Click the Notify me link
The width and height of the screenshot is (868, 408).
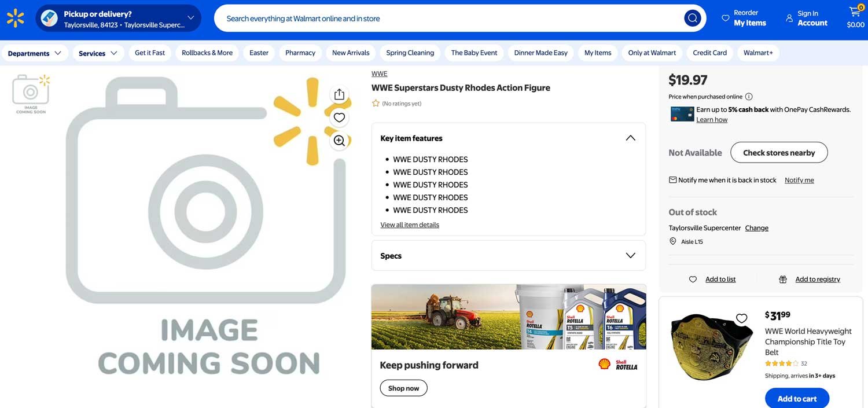pos(799,180)
